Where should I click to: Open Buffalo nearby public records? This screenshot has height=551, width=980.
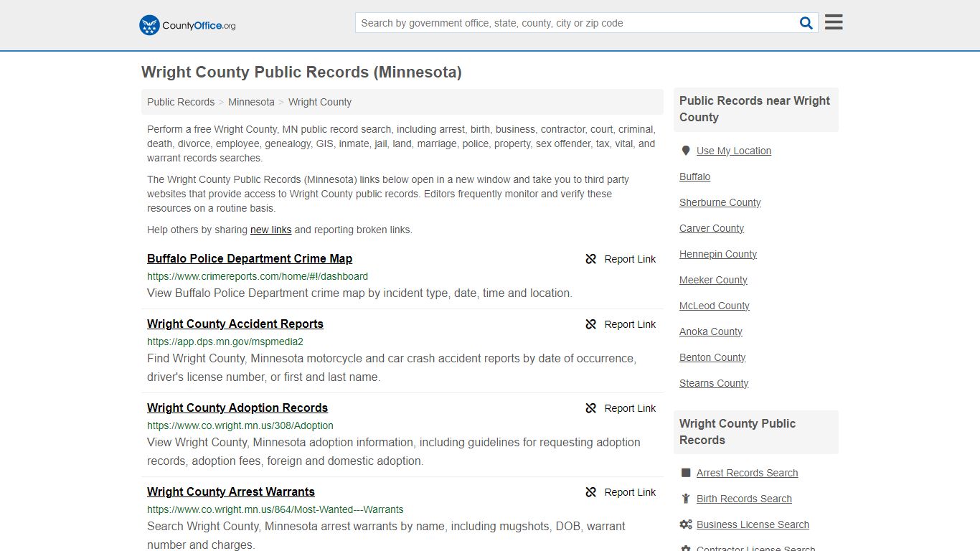694,176
